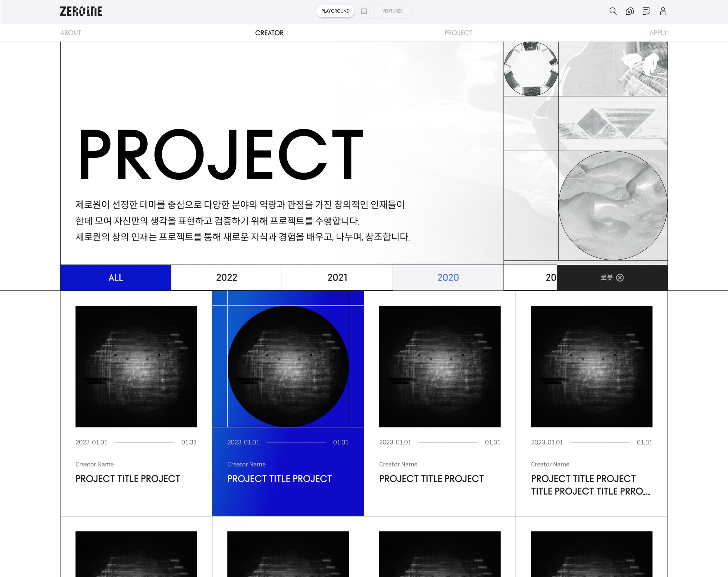This screenshot has height=577, width=728.
Task: Select the 2020 year tab
Action: [448, 277]
